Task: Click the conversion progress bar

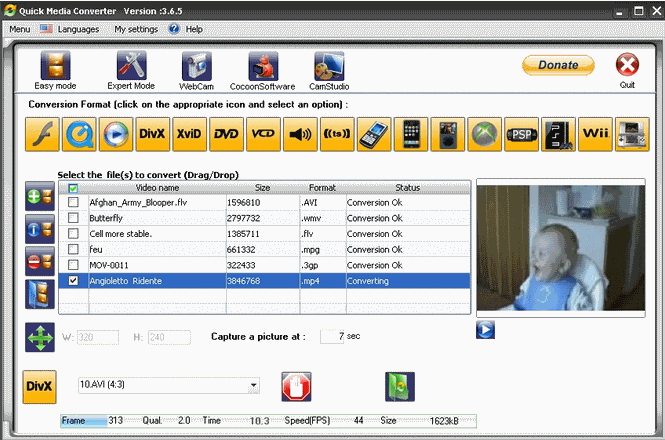Action: (268, 421)
